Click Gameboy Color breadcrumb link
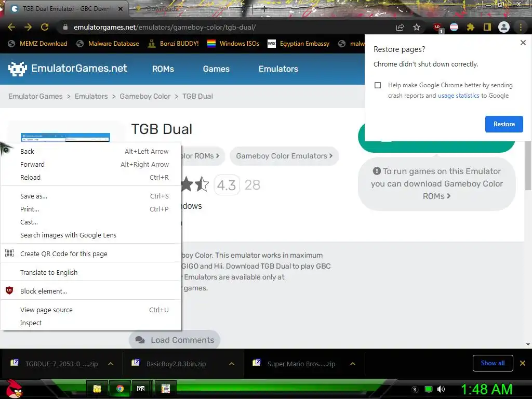 [x=145, y=96]
